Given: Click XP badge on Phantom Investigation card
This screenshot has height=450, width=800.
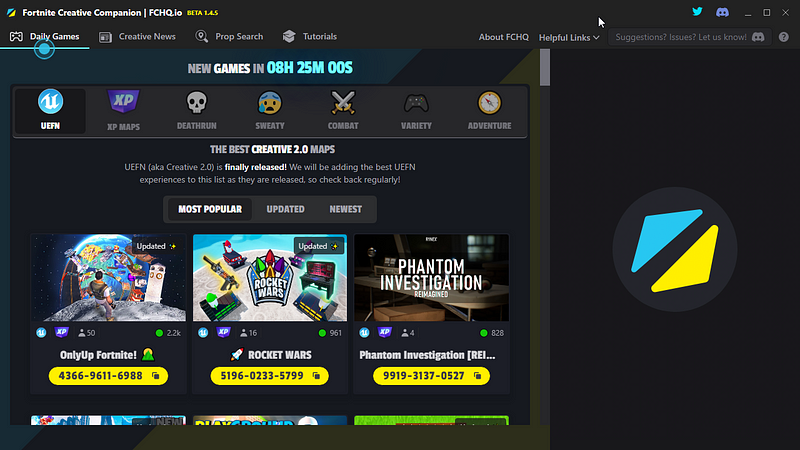Looking at the screenshot, I should (385, 332).
